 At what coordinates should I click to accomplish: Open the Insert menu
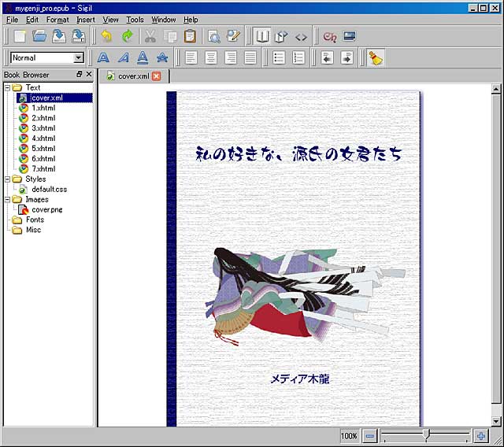click(x=86, y=20)
